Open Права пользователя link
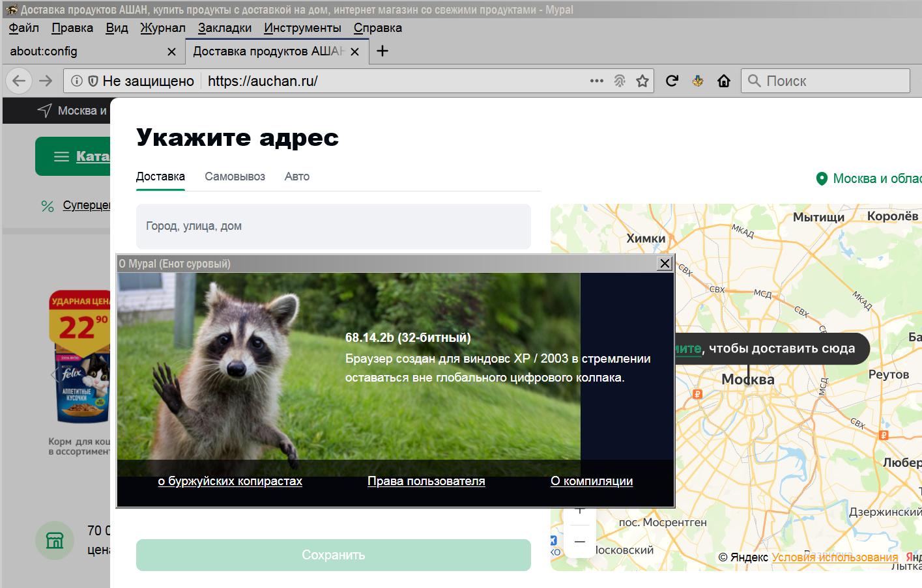Viewport: 922px width, 588px height. 426,481
